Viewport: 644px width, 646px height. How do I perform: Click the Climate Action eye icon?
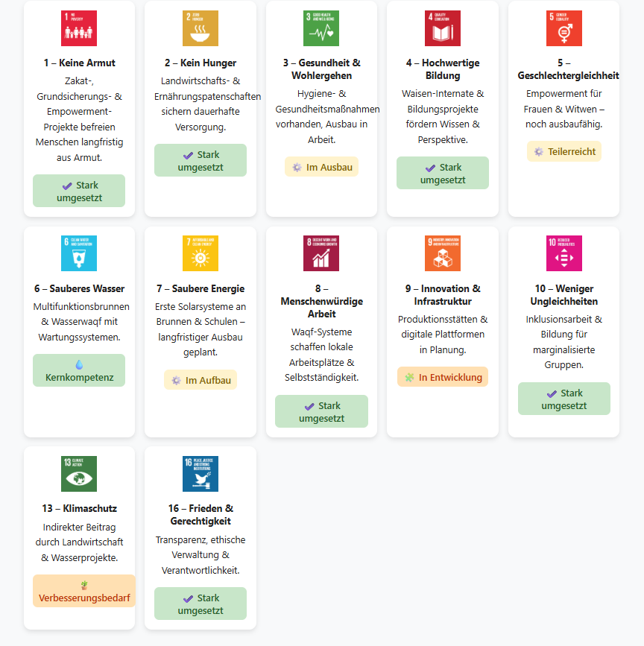[79, 474]
